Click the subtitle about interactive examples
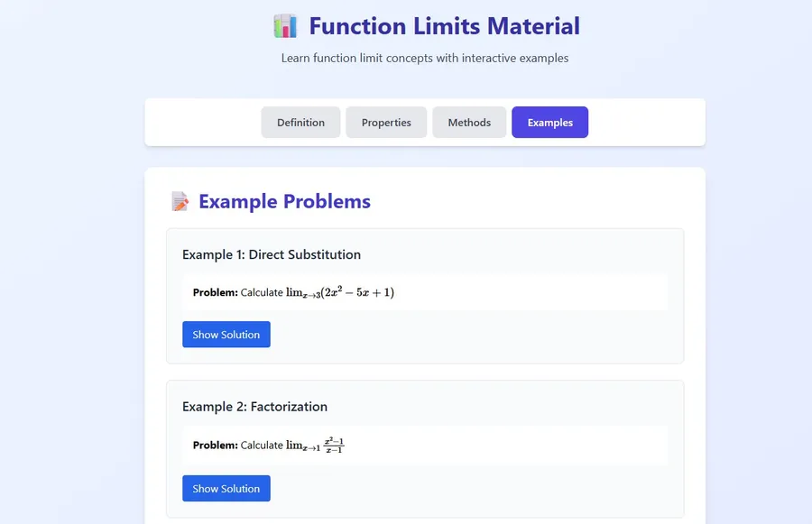Screen dimensions: 812x524 pos(424,58)
